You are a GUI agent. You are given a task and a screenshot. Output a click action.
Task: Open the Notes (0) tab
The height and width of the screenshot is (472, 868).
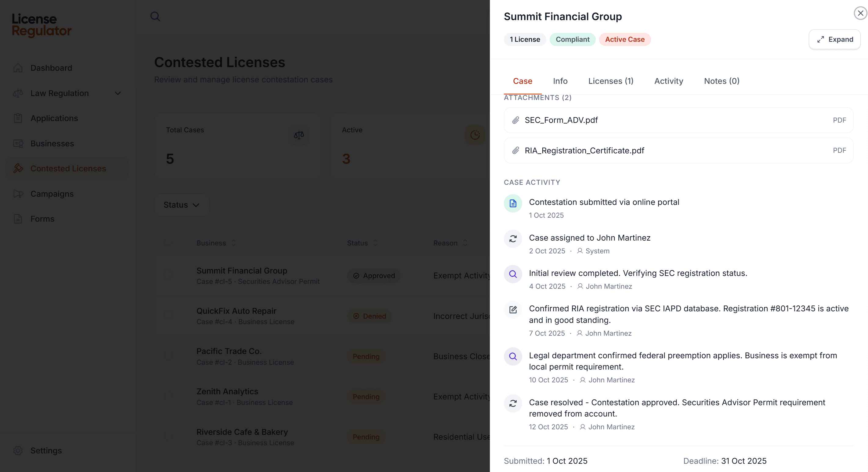[x=722, y=81]
